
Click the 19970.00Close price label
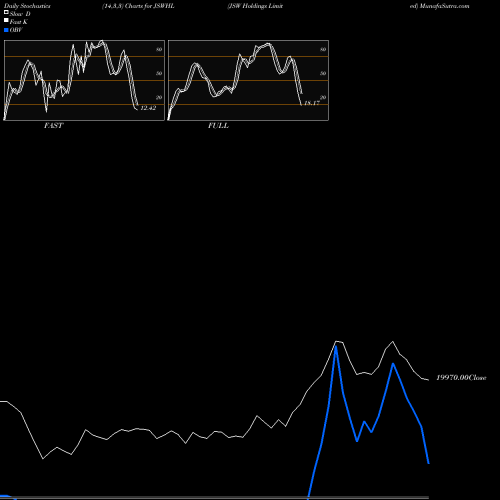point(461,378)
